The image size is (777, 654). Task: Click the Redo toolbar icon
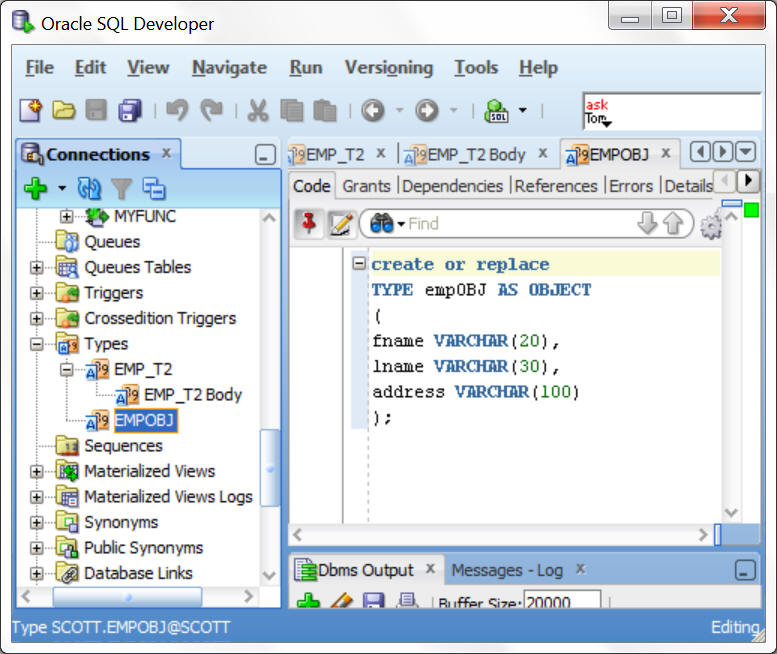click(212, 110)
